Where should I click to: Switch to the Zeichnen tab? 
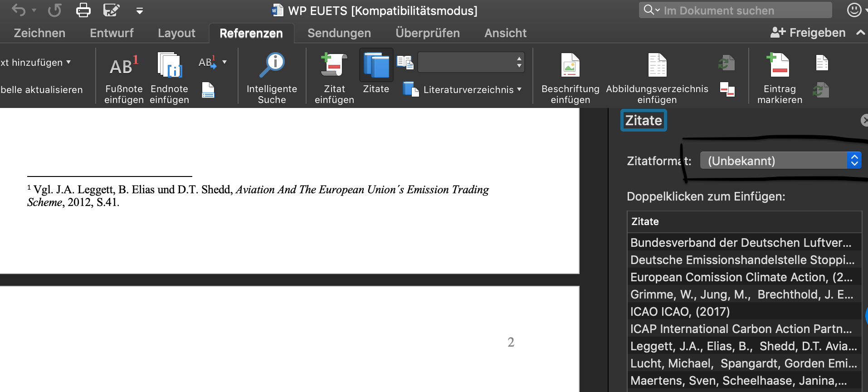point(39,33)
